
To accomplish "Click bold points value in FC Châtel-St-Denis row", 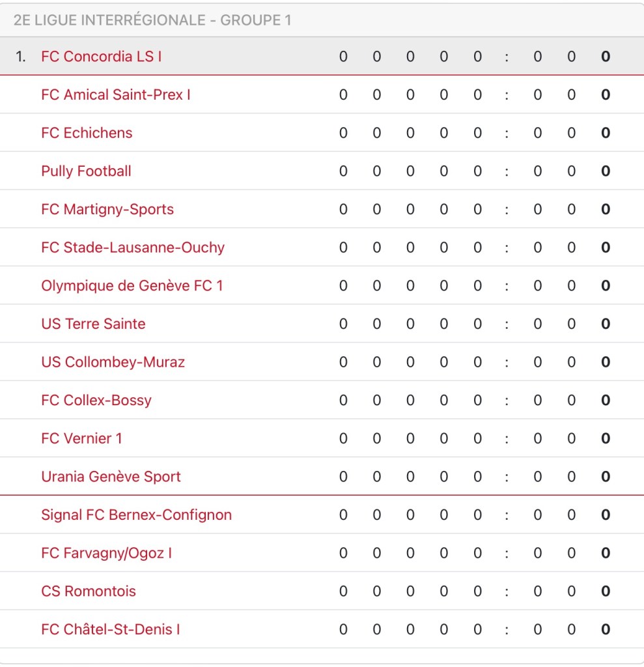I will 606,630.
